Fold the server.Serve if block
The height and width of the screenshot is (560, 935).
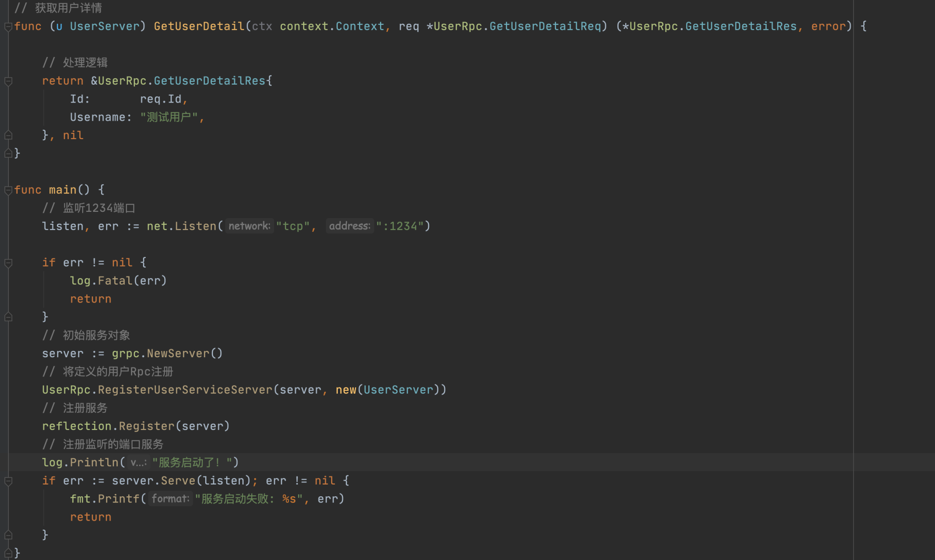click(8, 481)
